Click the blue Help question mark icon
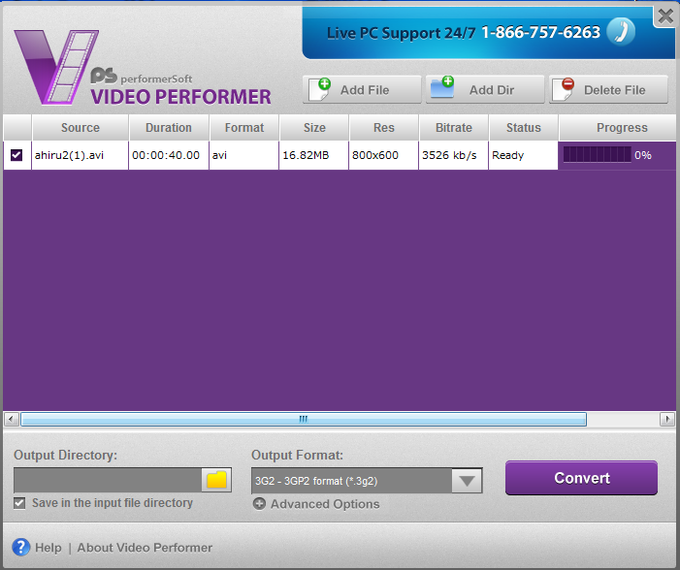 point(21,547)
